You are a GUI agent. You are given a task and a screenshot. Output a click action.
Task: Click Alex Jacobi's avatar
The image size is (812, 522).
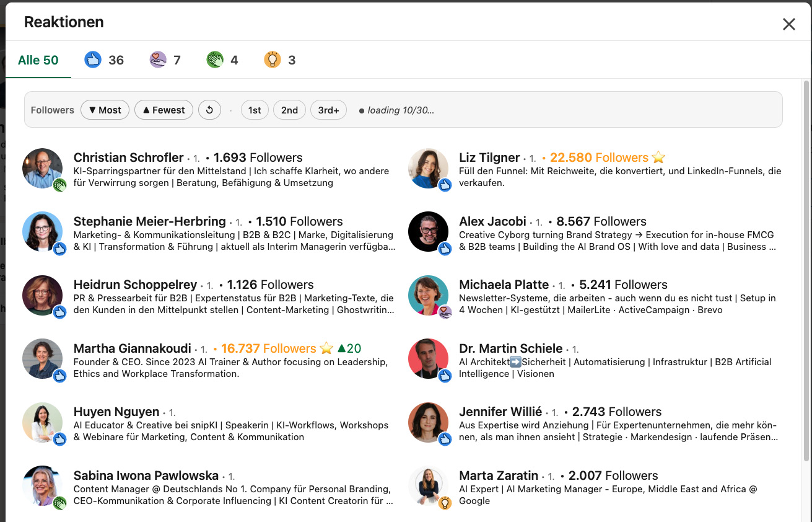pos(428,232)
